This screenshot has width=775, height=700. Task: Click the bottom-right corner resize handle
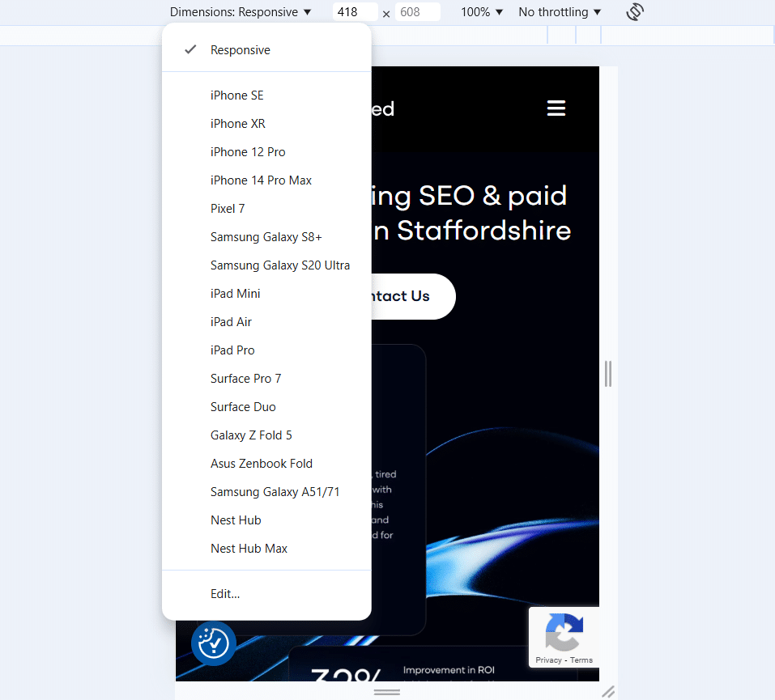click(x=608, y=692)
